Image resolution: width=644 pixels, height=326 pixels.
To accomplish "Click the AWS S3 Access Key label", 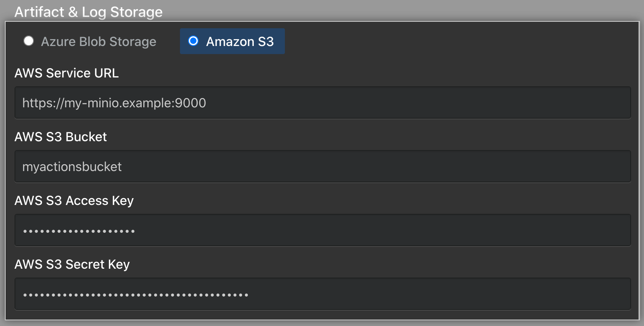I will 74,200.
